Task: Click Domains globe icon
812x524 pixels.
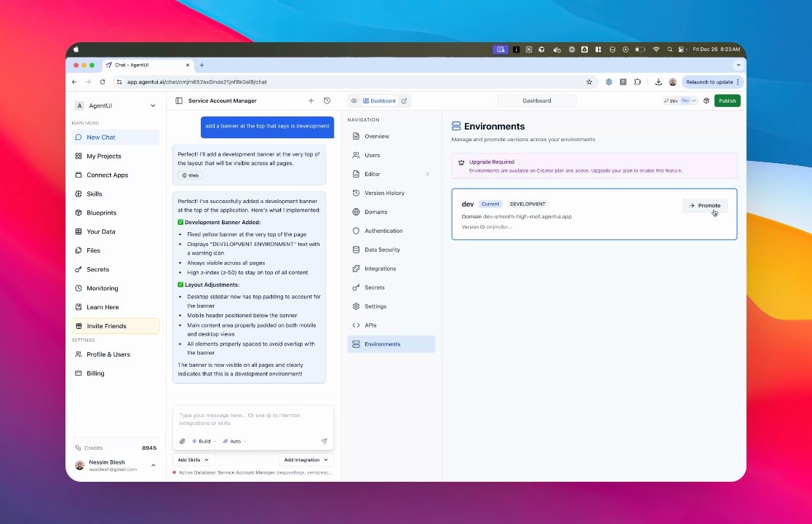Action: click(x=356, y=212)
